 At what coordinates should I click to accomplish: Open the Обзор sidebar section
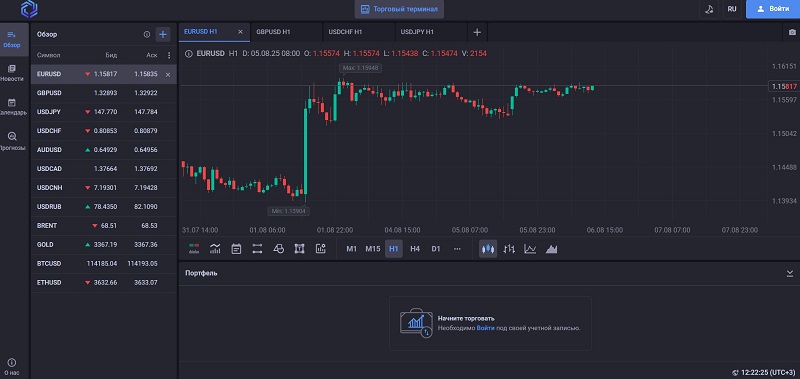pyautogui.click(x=11, y=39)
